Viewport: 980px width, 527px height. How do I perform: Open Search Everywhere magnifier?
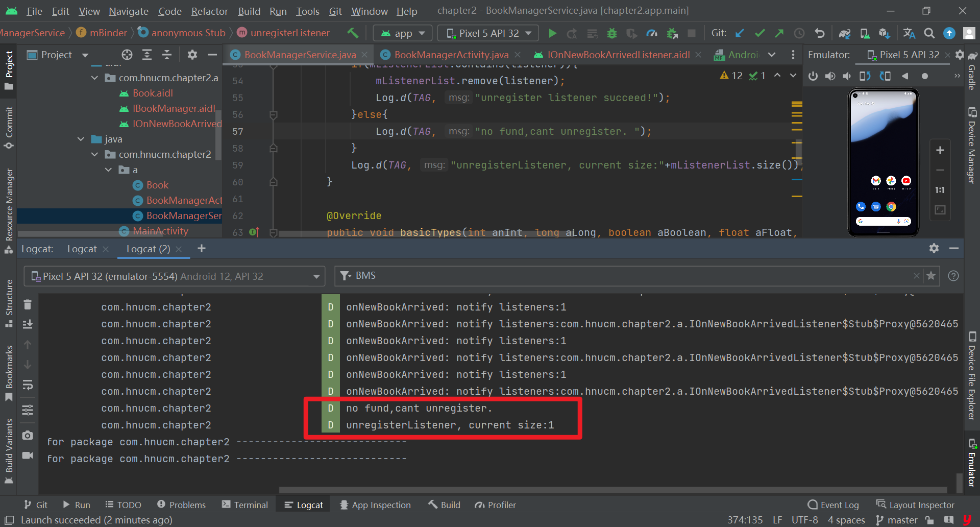coord(929,33)
